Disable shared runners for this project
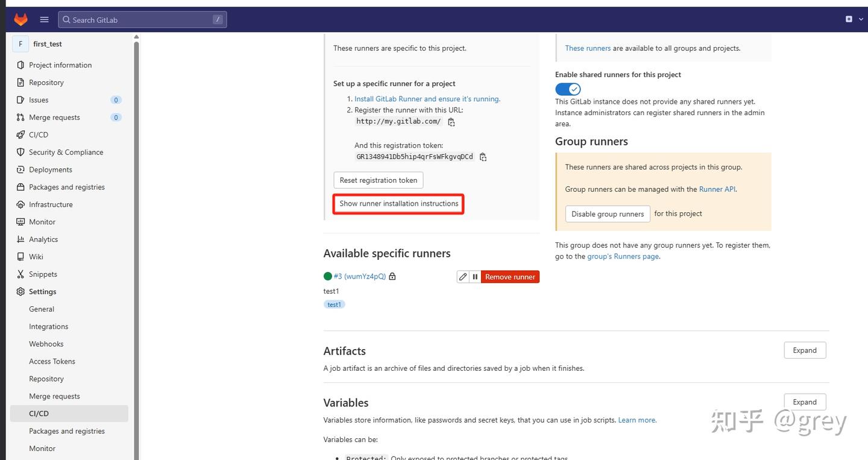 tap(567, 89)
